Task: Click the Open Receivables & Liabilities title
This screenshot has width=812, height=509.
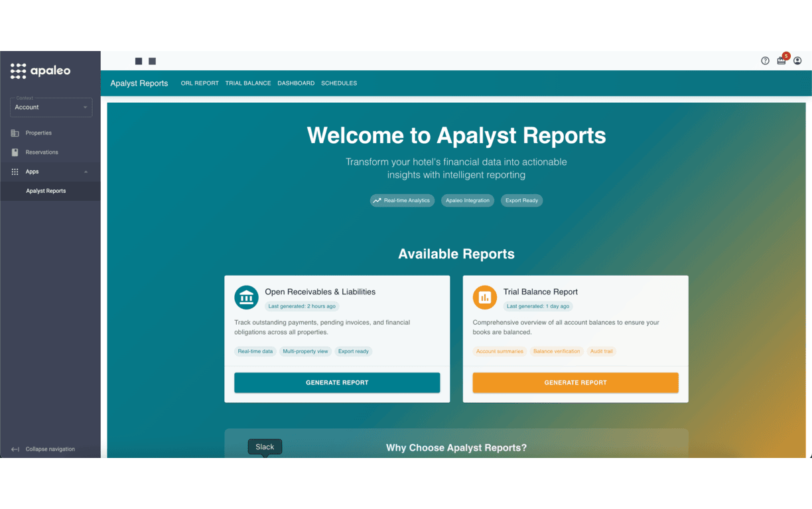Action: (320, 292)
